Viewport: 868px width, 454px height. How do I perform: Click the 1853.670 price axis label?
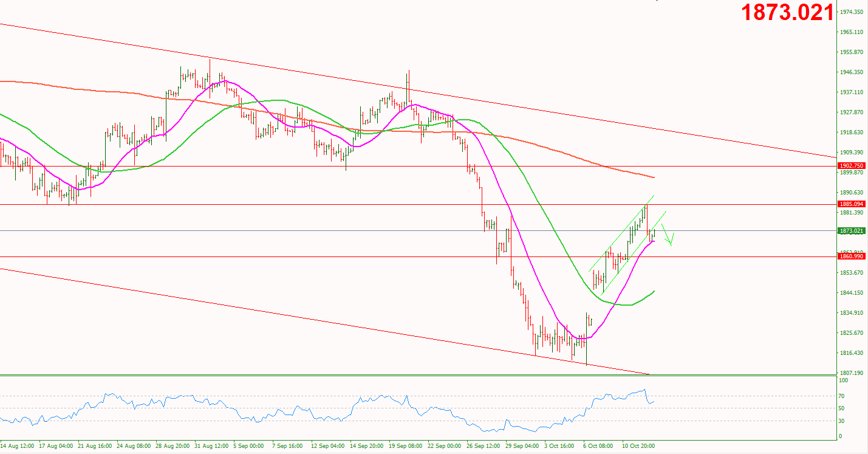point(852,273)
